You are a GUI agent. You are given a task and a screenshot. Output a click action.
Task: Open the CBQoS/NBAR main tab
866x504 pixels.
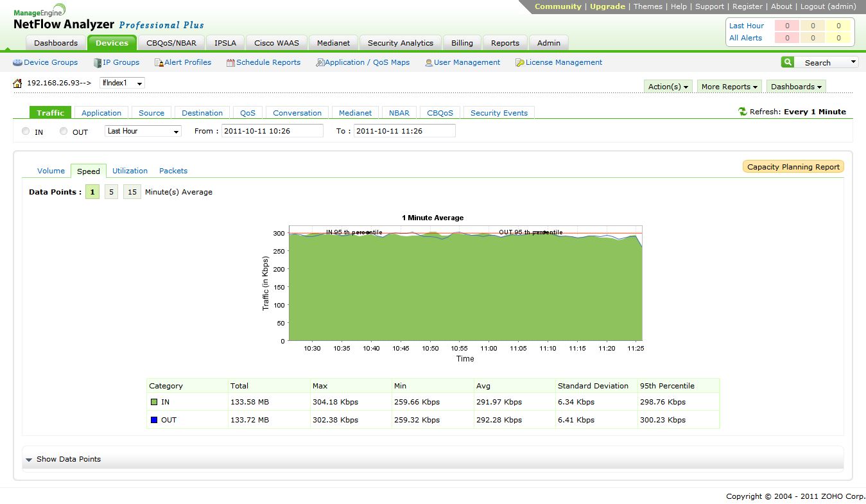point(171,43)
